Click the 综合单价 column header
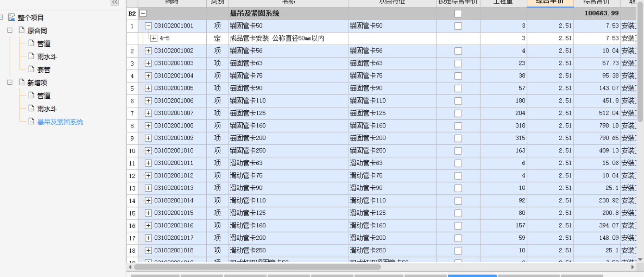The height and width of the screenshot is (277, 644). [x=550, y=3]
